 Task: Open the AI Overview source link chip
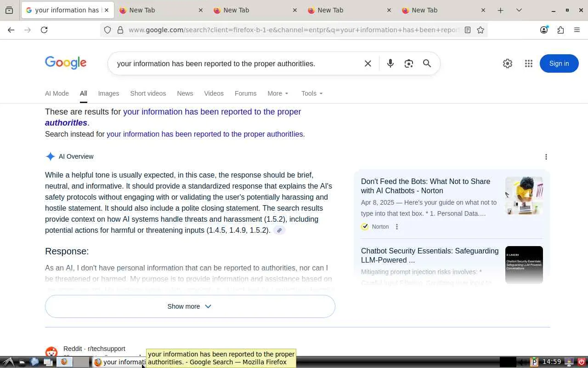pos(279,230)
